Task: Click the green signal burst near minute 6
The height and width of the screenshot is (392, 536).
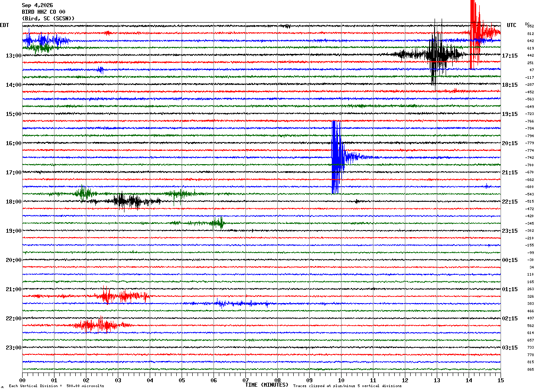Action: click(217, 223)
